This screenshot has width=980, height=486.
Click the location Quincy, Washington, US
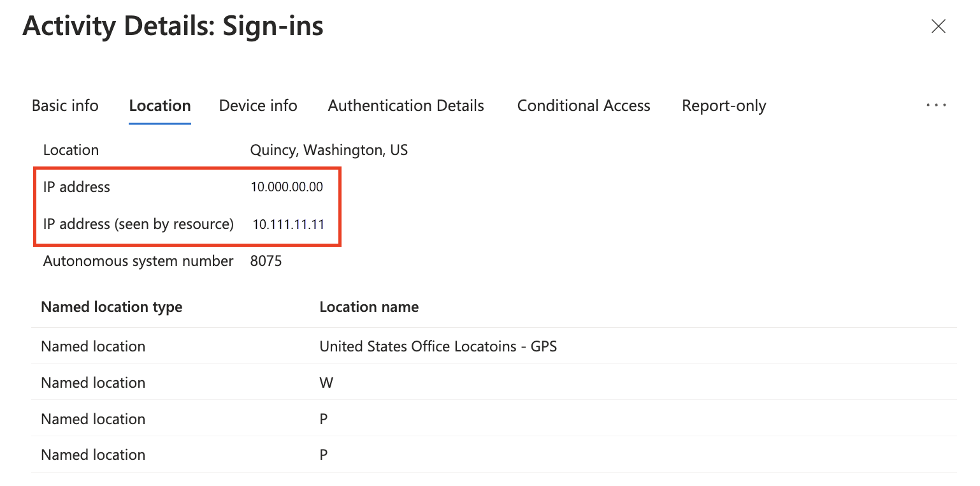329,149
